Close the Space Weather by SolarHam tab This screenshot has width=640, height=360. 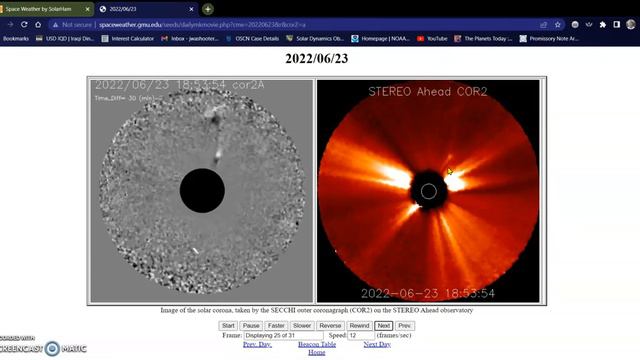(87, 9)
